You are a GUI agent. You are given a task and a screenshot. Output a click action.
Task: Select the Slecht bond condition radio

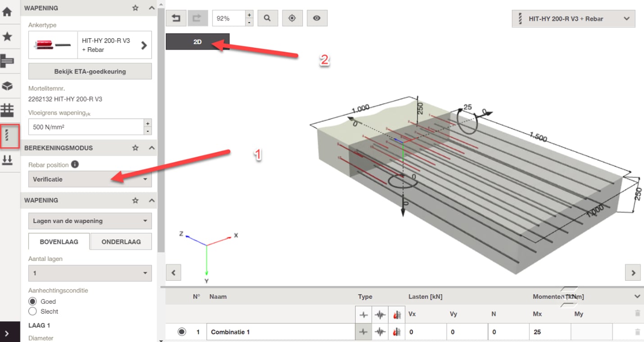[x=32, y=311]
